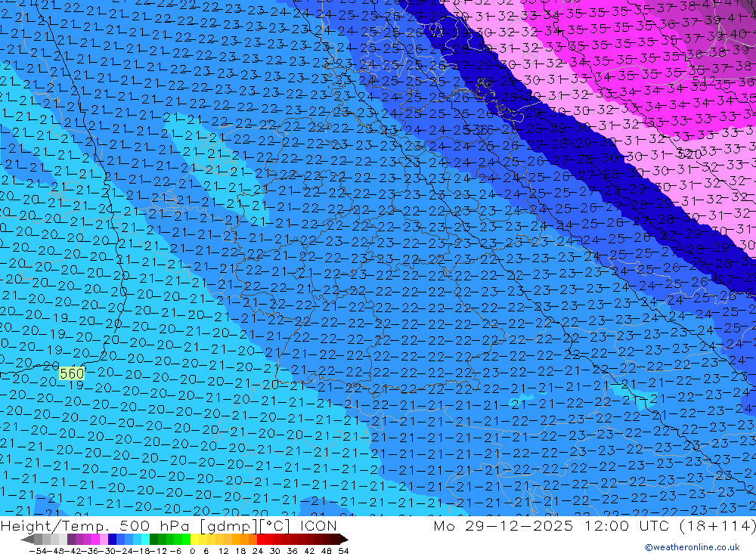
Task: Click the 512 height contour label
Action: pos(704,80)
